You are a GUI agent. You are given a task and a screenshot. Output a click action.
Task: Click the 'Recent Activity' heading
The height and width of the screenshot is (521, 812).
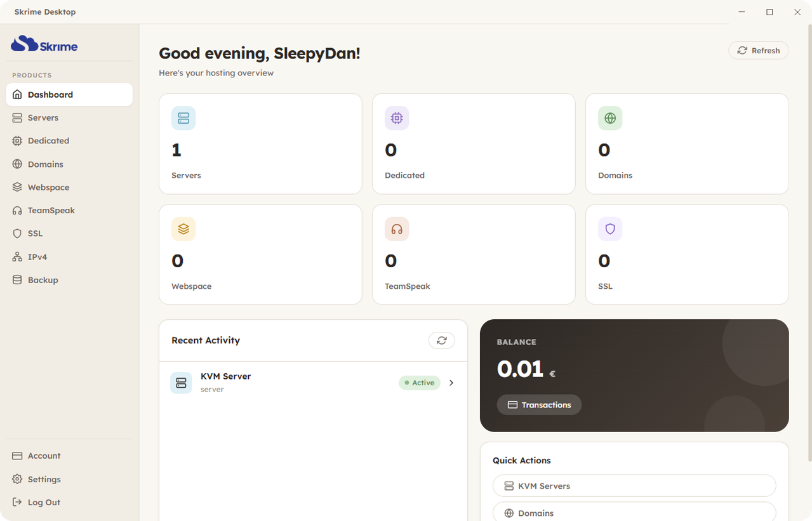206,341
